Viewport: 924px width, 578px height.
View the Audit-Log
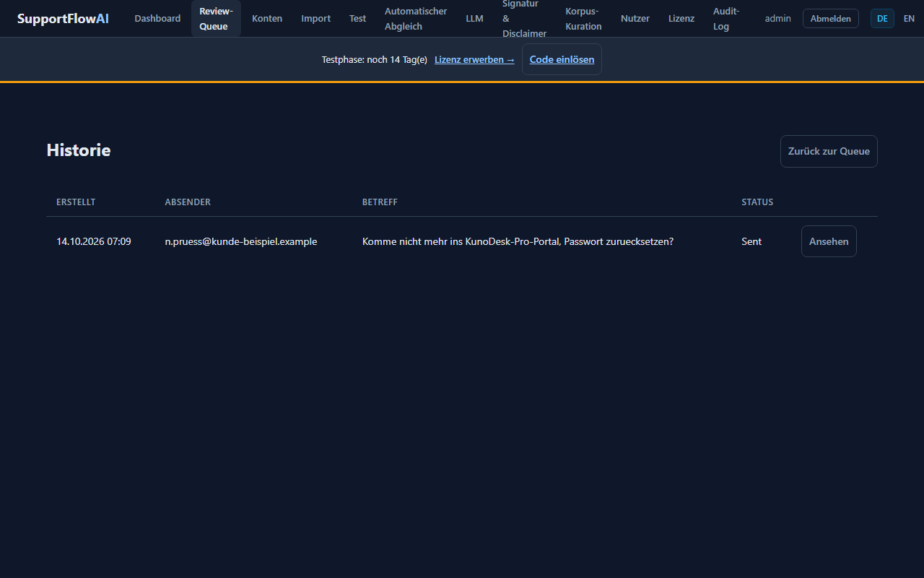click(x=726, y=19)
